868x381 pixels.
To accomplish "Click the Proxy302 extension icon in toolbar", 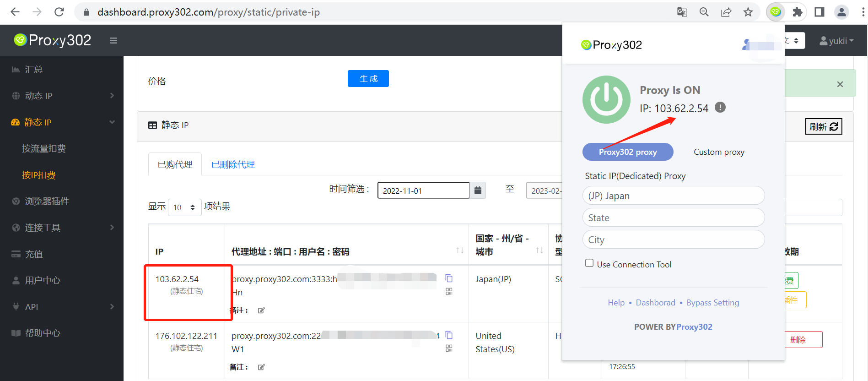I will click(776, 12).
